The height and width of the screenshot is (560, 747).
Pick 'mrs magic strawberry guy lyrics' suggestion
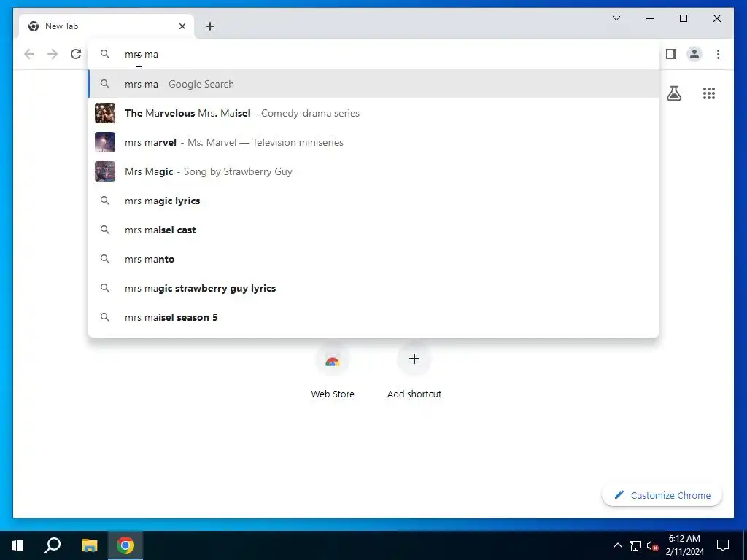[373, 288]
